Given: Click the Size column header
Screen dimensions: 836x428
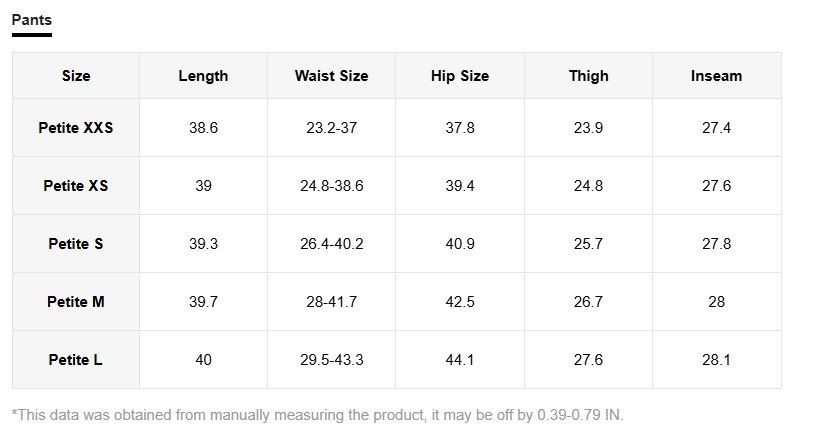Looking at the screenshot, I should 76,76.
